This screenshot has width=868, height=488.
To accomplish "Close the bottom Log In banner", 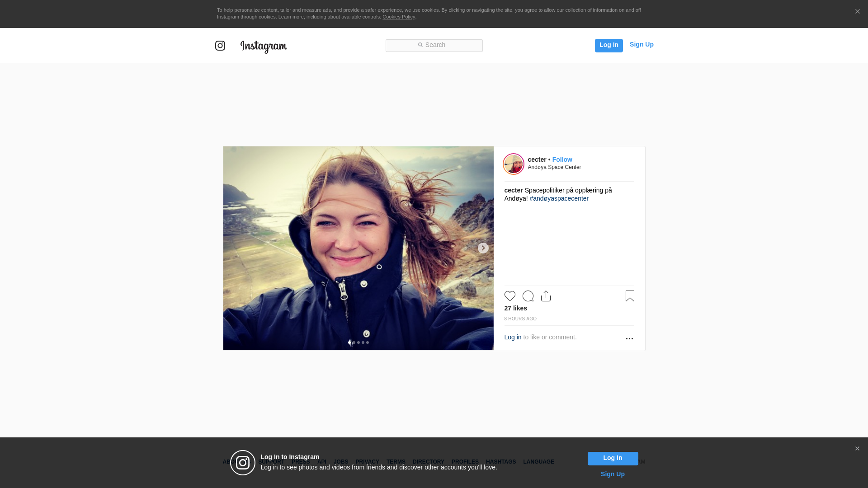I will tap(857, 449).
